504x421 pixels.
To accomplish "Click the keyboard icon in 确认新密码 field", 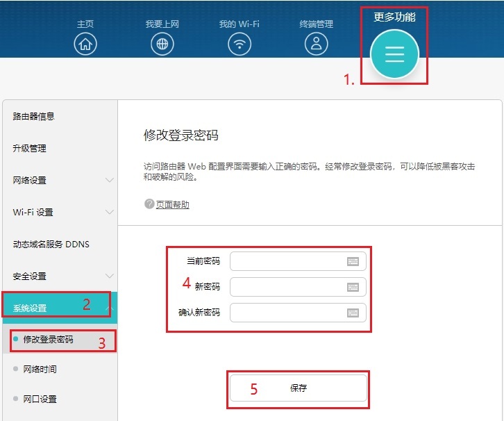I will pyautogui.click(x=353, y=313).
